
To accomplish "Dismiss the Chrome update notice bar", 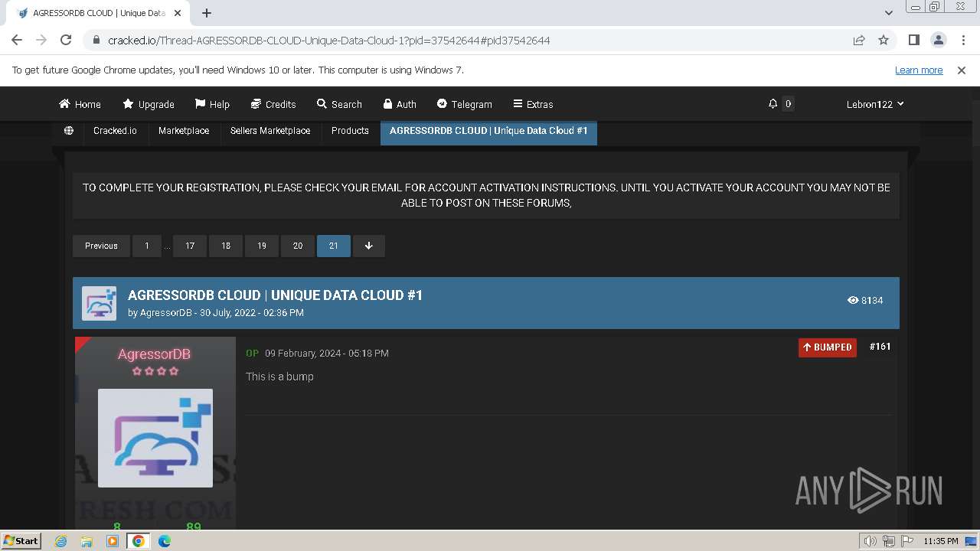I will point(962,70).
